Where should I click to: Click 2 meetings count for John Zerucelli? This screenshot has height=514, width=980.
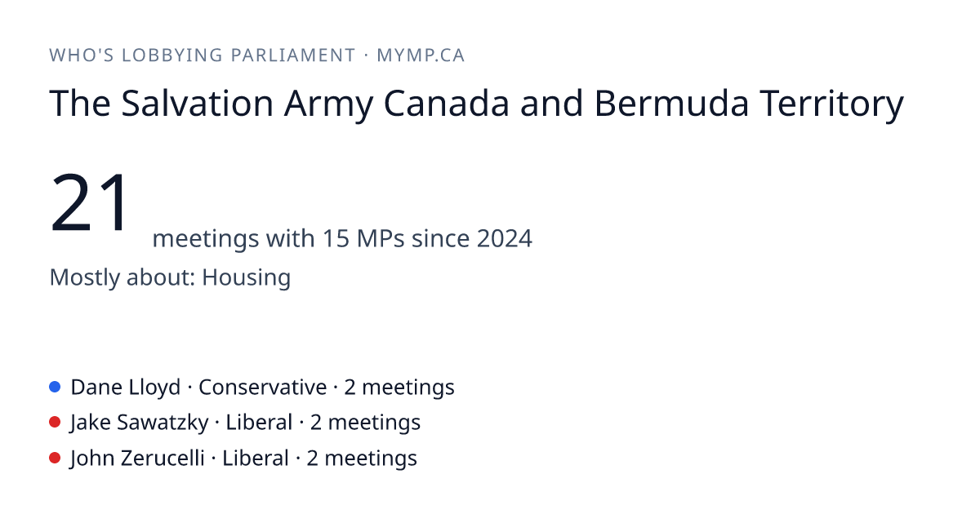[x=362, y=459]
